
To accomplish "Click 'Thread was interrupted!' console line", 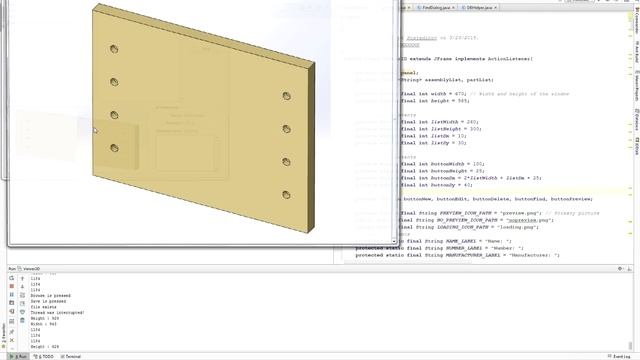I will [x=57, y=312].
